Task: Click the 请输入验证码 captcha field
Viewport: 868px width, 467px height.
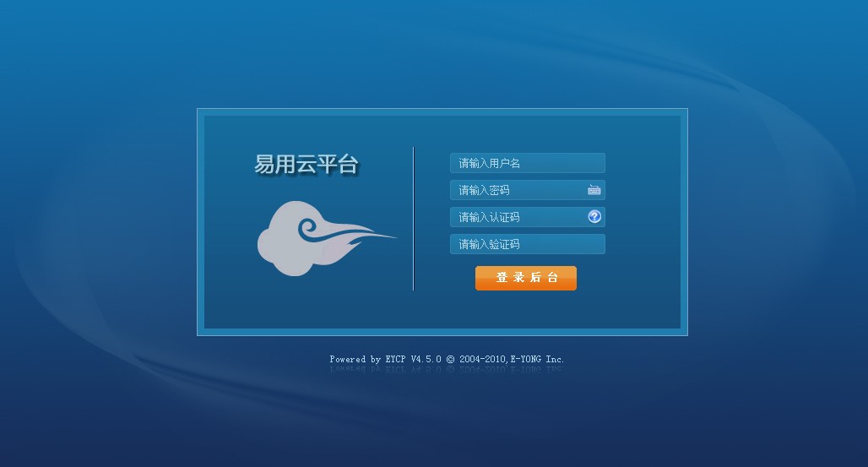Action: (528, 244)
